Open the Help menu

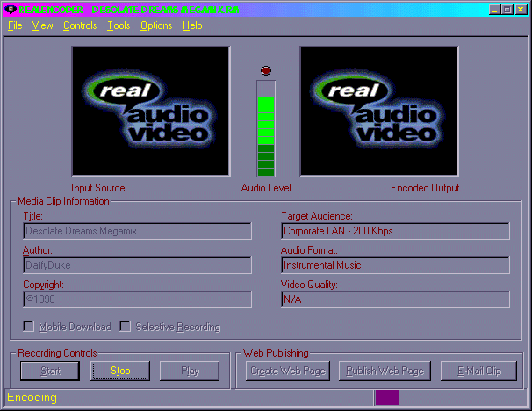click(192, 25)
